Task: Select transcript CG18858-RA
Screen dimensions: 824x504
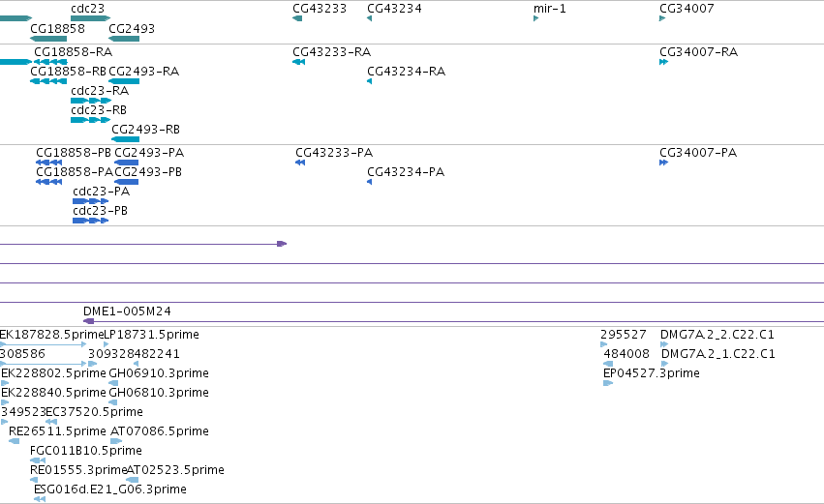Action: click(73, 52)
